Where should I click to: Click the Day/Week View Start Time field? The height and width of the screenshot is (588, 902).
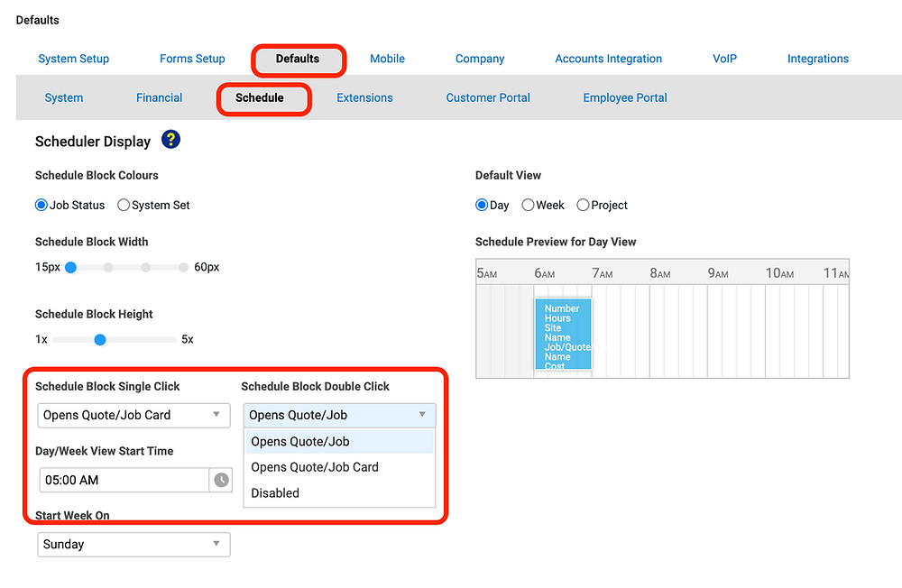tap(124, 480)
